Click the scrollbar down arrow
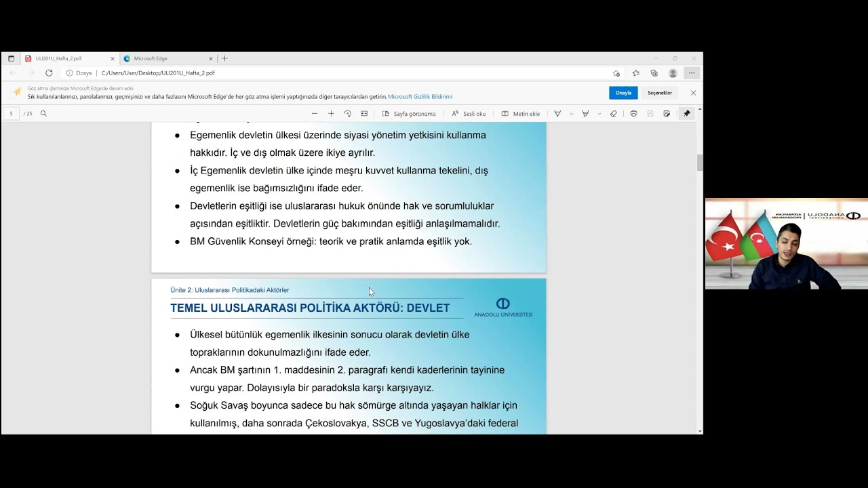Image resolution: width=868 pixels, height=488 pixels. 700,431
